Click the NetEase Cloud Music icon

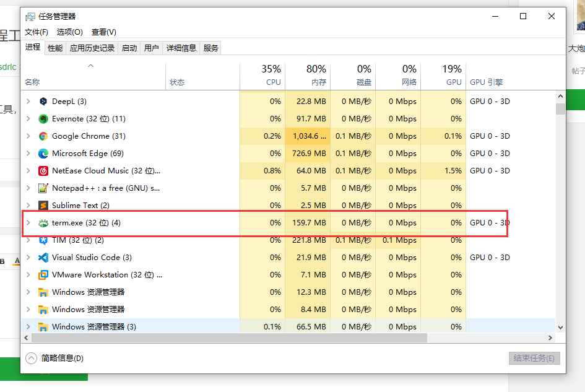[x=43, y=171]
